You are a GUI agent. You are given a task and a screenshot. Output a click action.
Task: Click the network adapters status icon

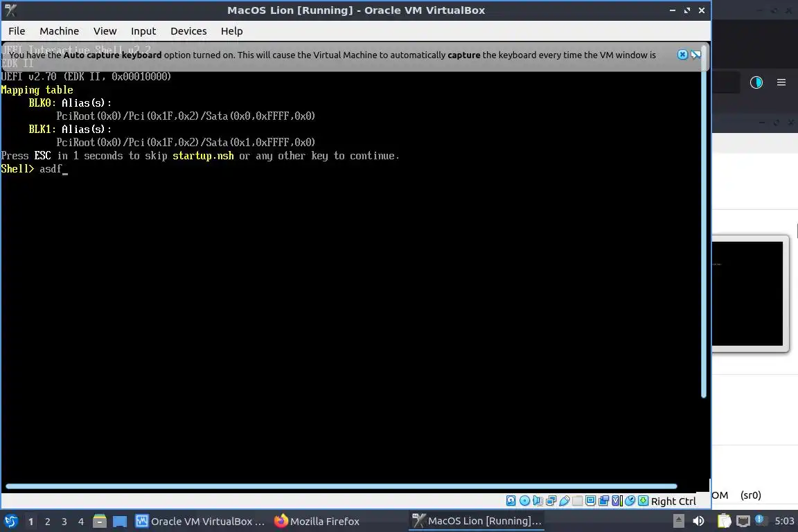(x=551, y=501)
